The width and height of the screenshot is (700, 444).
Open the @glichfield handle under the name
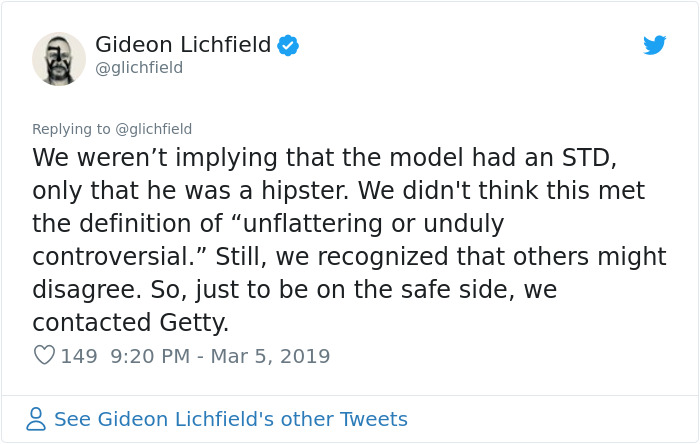[139, 68]
